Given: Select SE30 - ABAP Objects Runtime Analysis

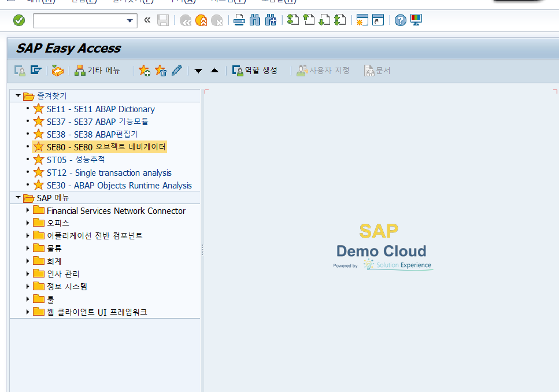Looking at the screenshot, I should [120, 186].
